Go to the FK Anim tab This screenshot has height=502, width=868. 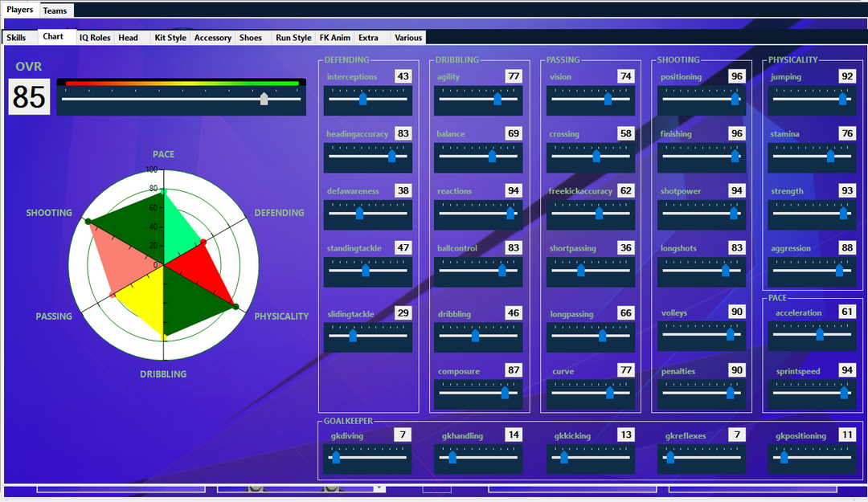pos(334,38)
